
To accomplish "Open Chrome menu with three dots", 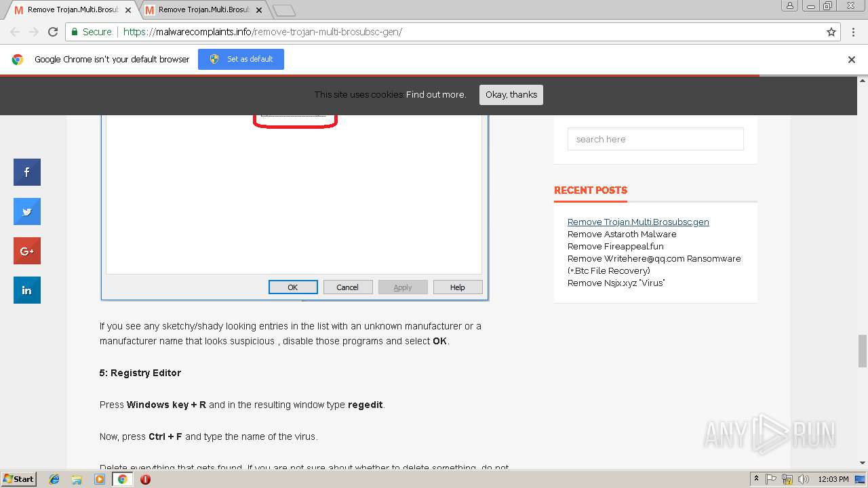I will (x=853, y=32).
